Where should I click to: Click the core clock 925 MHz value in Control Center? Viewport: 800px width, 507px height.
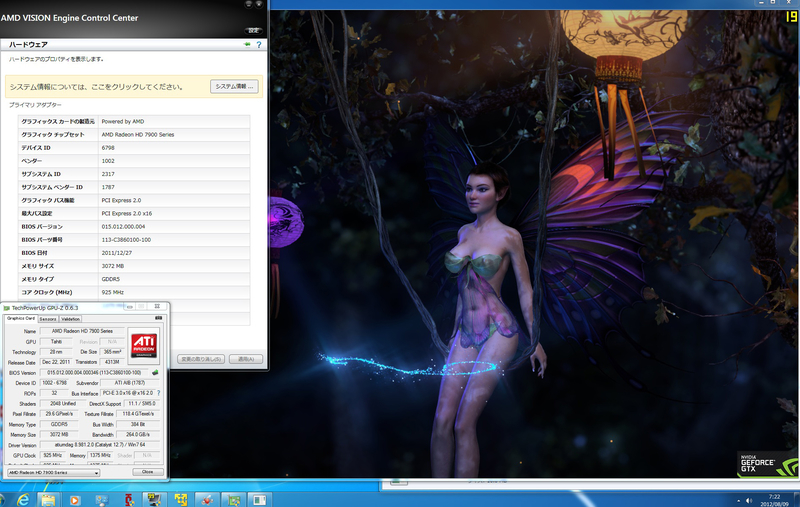pyautogui.click(x=112, y=292)
